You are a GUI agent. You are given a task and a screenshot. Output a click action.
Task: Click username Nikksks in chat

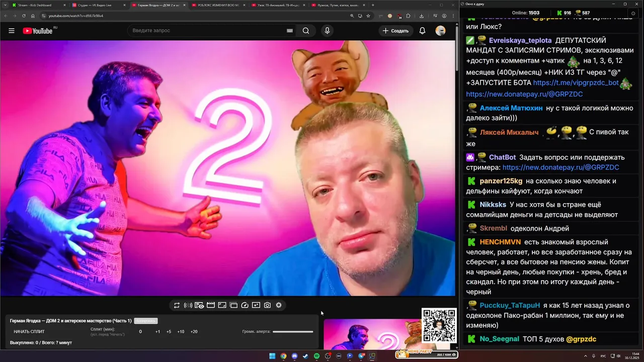[493, 205]
